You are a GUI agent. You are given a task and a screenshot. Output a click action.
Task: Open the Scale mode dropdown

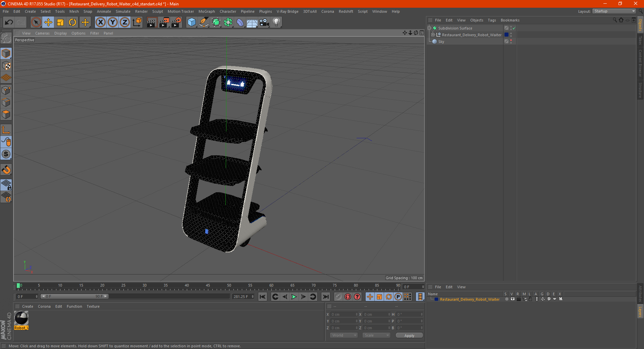[376, 335]
